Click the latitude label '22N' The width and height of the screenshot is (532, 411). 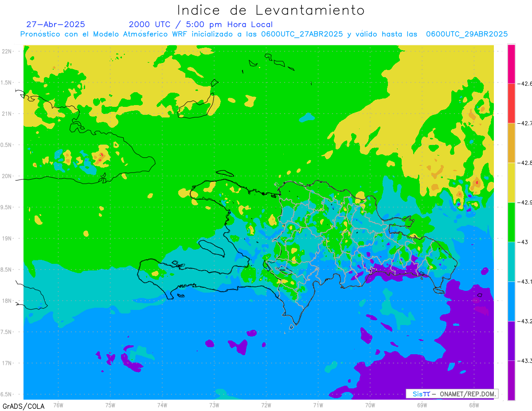(7, 51)
